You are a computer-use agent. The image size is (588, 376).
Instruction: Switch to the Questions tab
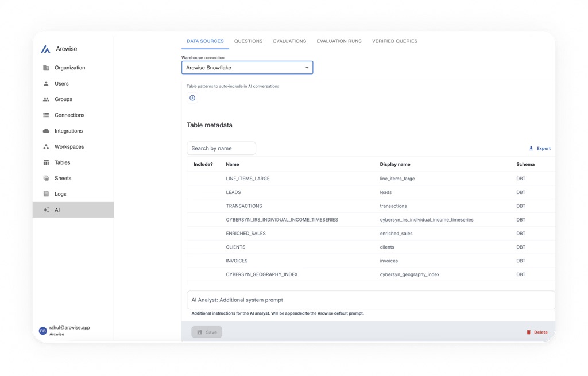248,41
